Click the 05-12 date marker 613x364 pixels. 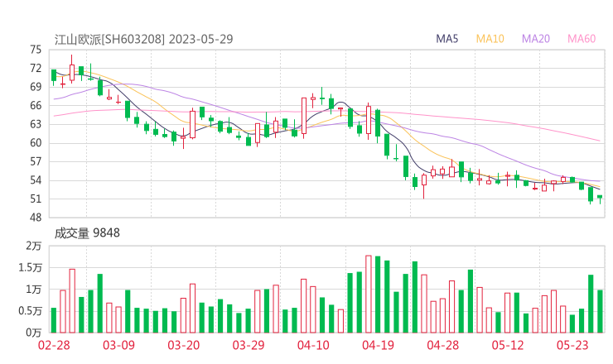(x=507, y=345)
